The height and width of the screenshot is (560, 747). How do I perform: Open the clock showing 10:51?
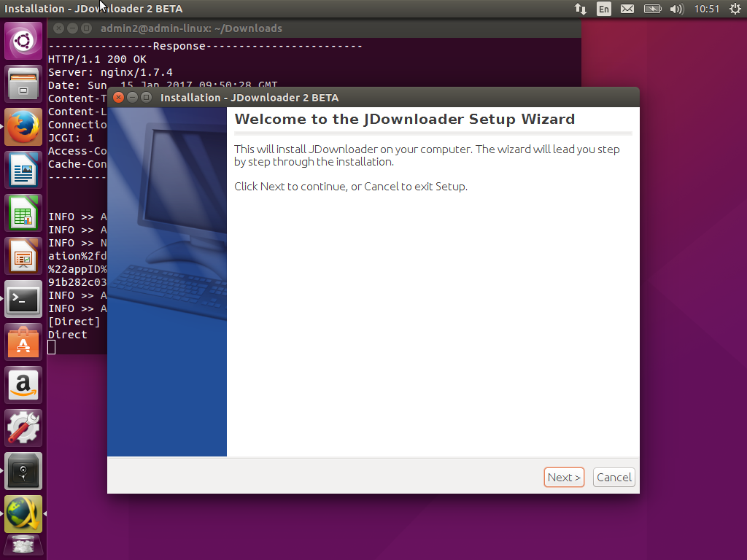coord(706,9)
